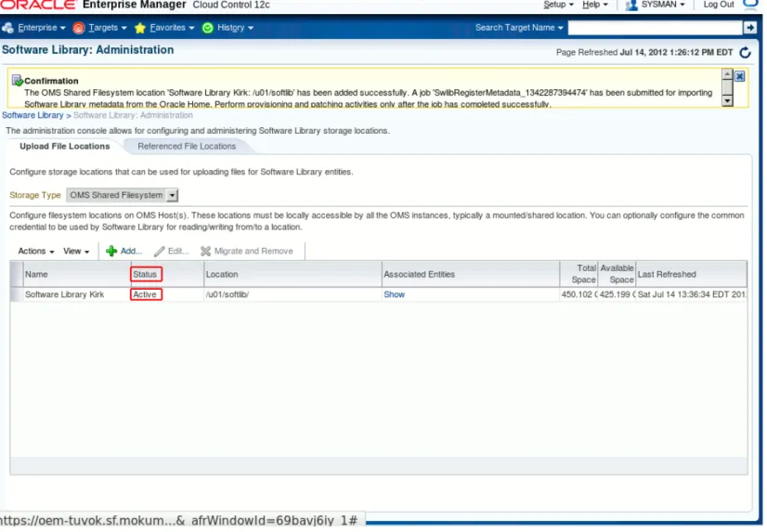Screen dimensions: 767x532
Task: Open the View dropdown menu
Action: pyautogui.click(x=77, y=252)
